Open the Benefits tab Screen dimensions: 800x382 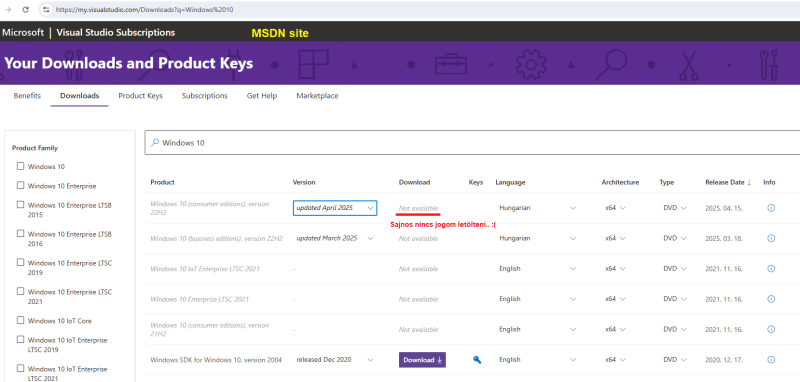[27, 95]
